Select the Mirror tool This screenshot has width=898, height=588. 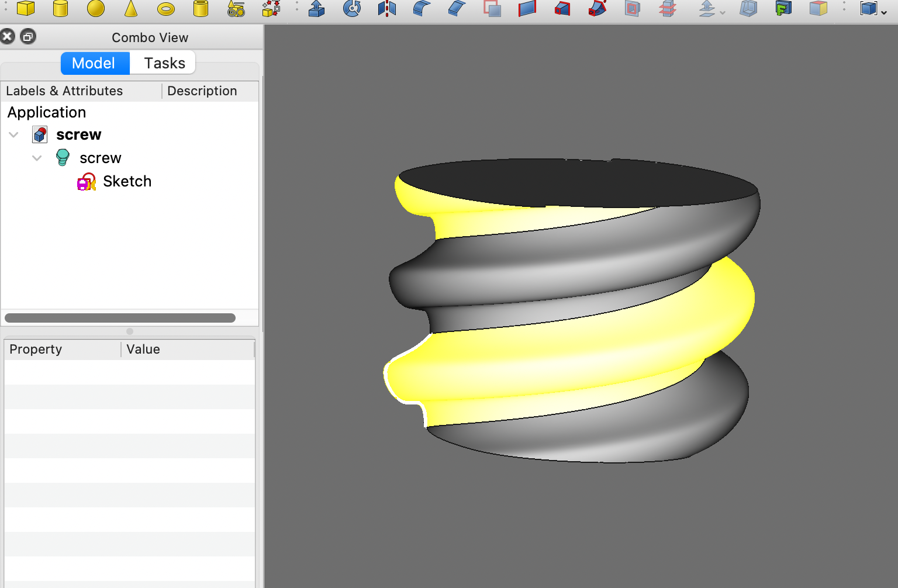[387, 8]
